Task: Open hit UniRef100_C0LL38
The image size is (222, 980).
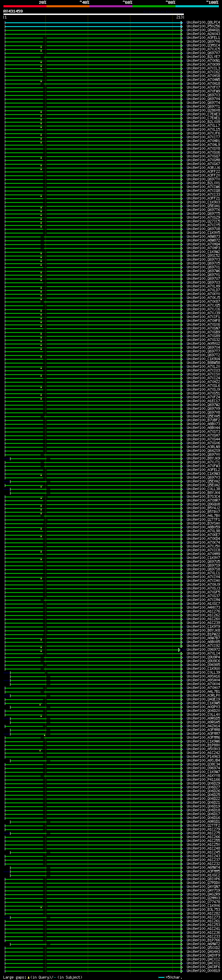Action: coord(198,489)
